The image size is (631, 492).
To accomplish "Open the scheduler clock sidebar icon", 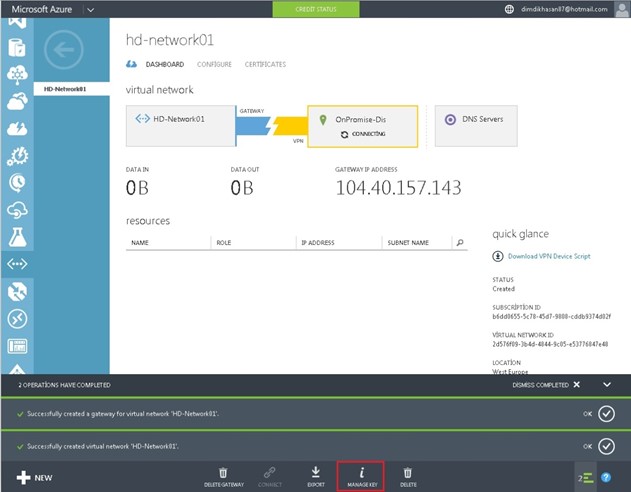I will (x=17, y=183).
